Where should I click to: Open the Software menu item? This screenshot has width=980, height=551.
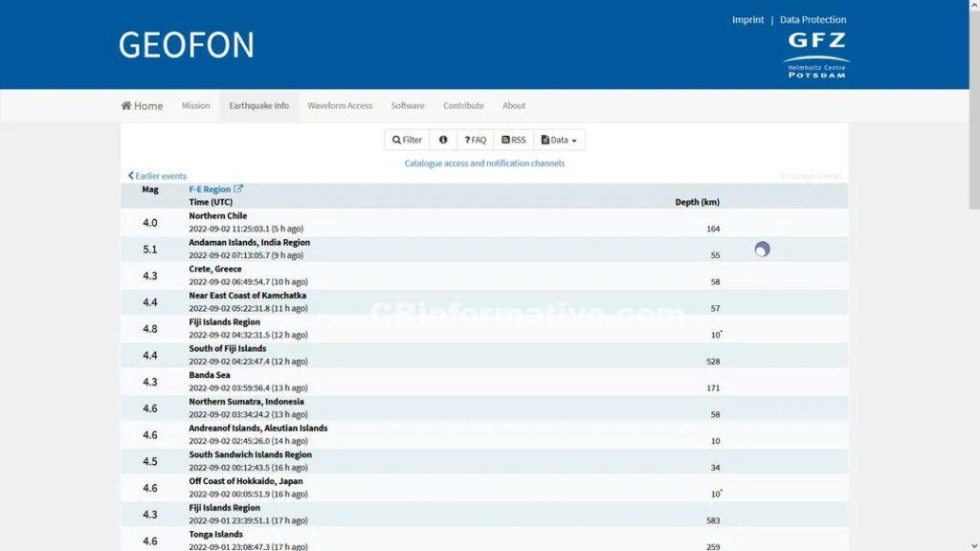[x=408, y=106]
